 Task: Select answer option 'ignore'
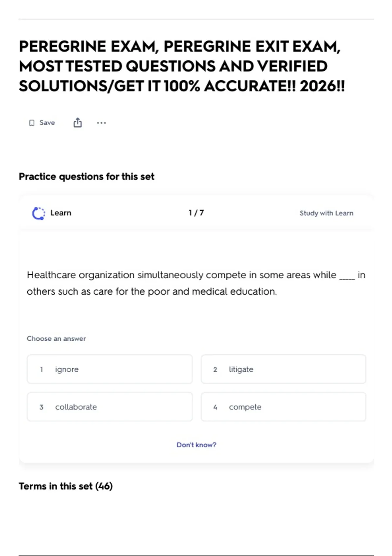[x=110, y=369]
